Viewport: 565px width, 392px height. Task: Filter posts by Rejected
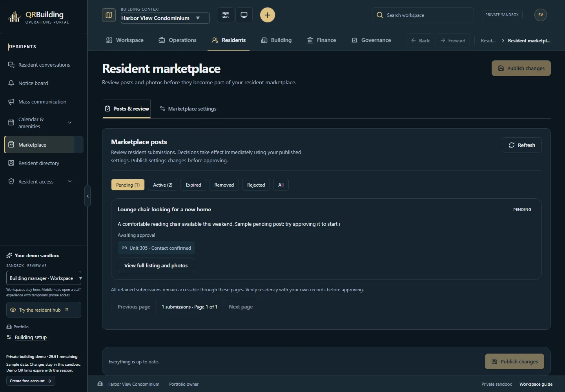256,185
